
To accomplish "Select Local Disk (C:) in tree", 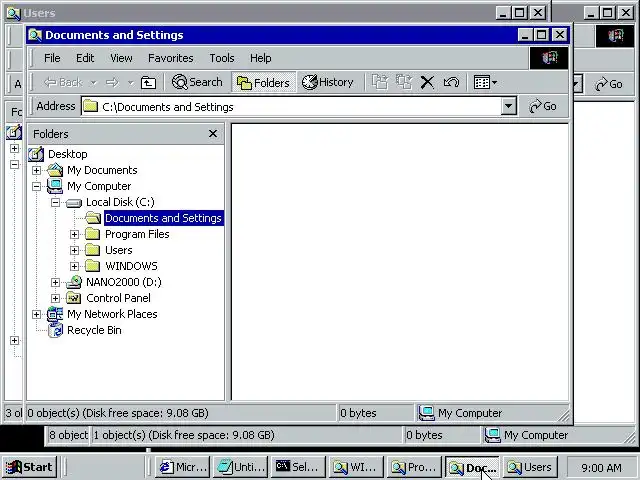I will 120,202.
